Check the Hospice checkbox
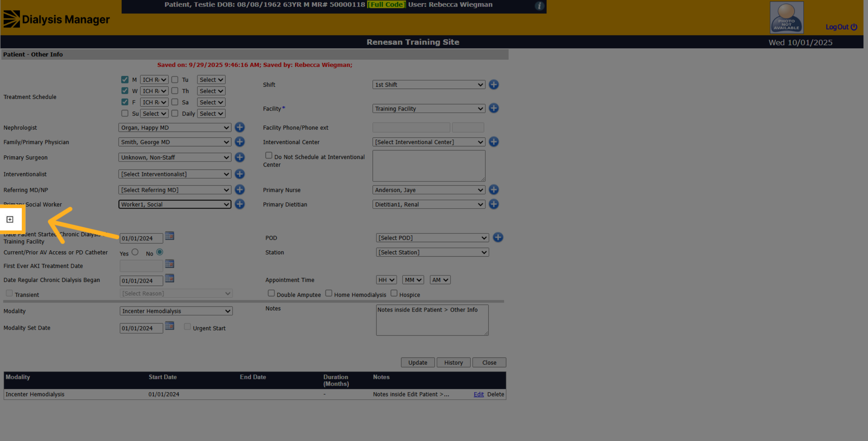This screenshot has width=868, height=441. pos(394,293)
